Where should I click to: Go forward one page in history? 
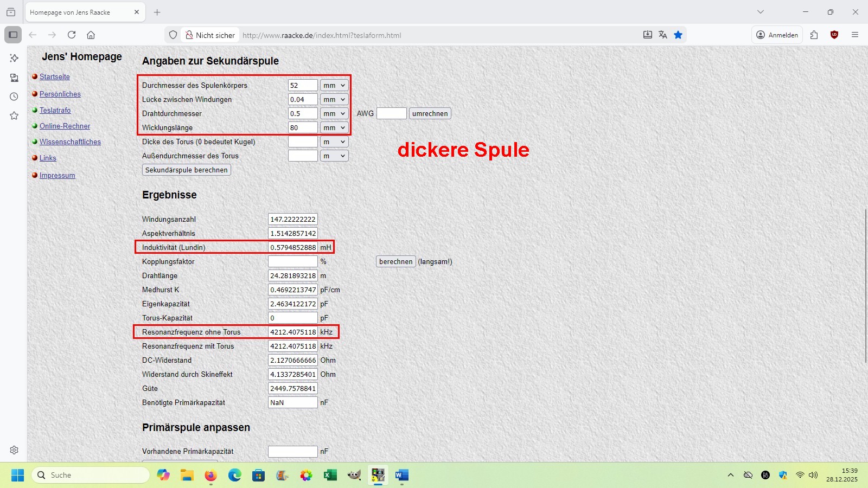pos(52,35)
